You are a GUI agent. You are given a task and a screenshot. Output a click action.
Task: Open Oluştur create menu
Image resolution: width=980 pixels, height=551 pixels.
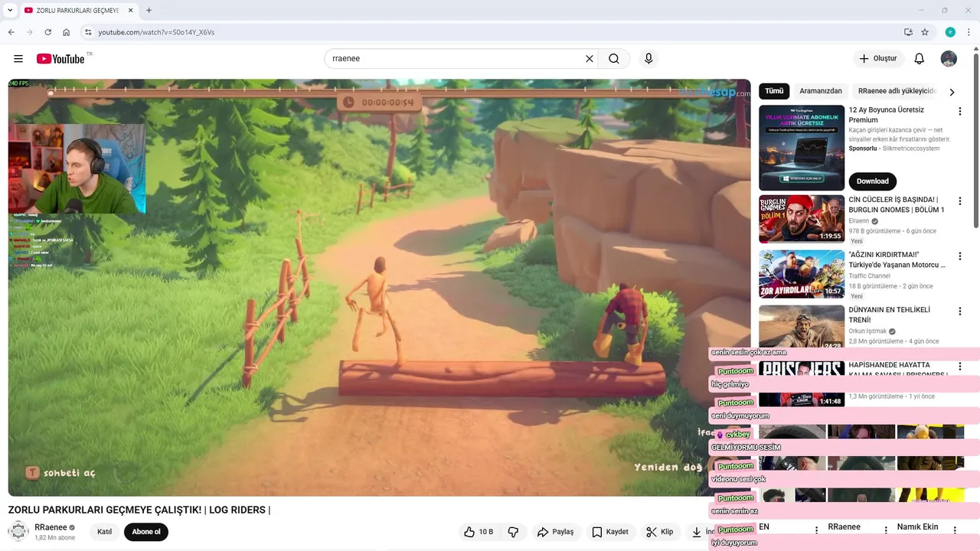click(x=879, y=59)
